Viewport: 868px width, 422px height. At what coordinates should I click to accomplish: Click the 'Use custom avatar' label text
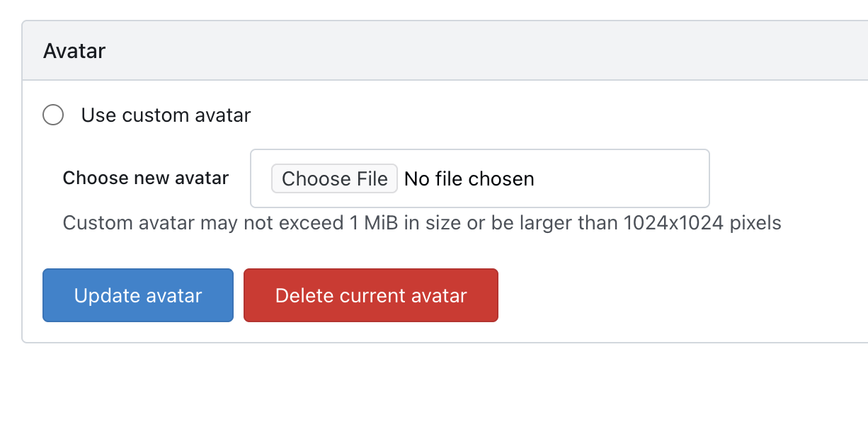click(x=166, y=115)
